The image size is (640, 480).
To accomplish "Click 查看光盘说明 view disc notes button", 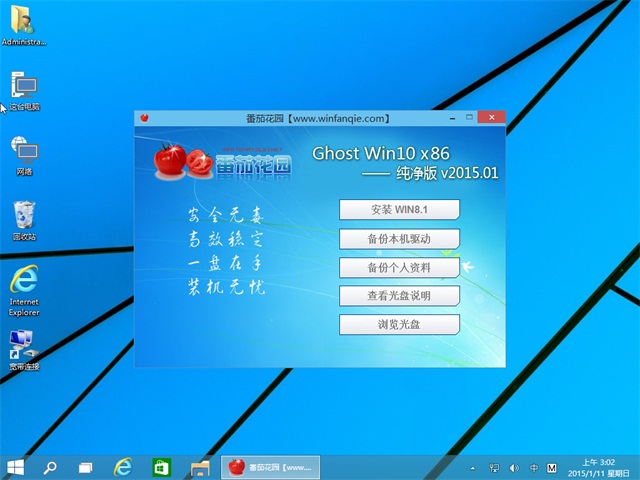I will tap(399, 296).
